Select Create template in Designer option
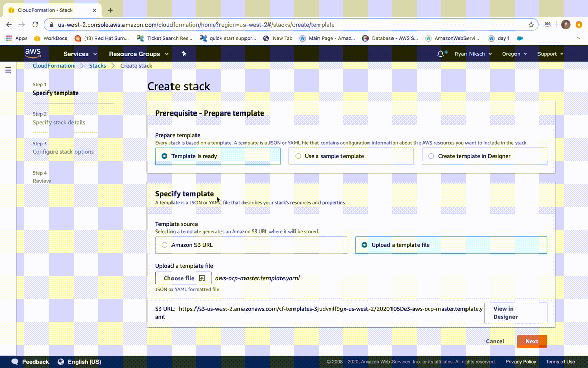 tap(484, 156)
